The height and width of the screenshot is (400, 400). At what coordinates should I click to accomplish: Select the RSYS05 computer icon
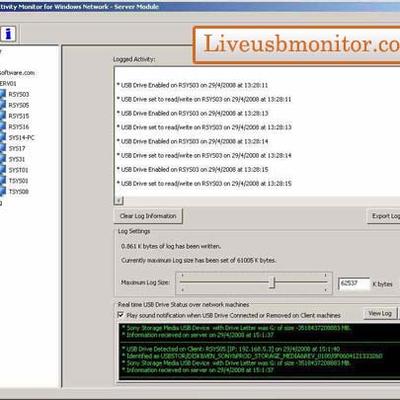point(3,105)
